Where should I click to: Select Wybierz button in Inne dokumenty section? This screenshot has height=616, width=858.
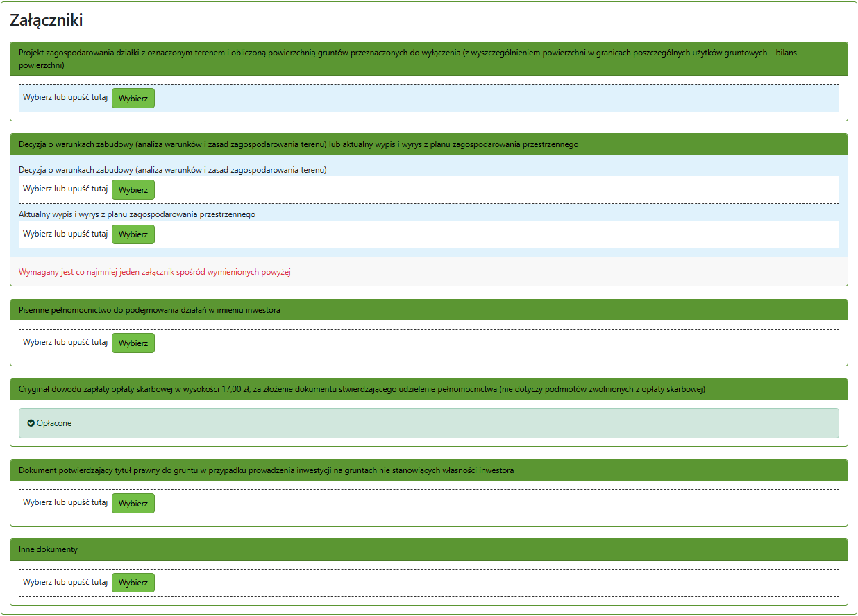coord(133,583)
